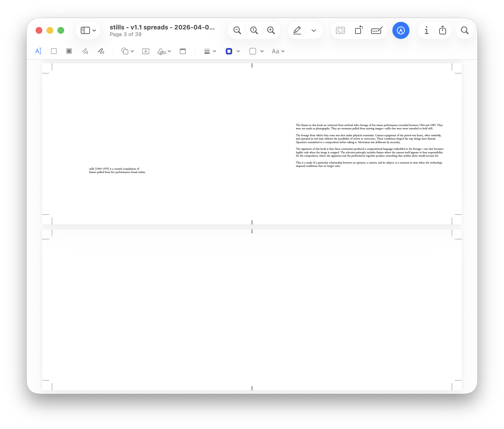Click paragraph starting 'The argument of this book'

click(x=370, y=152)
